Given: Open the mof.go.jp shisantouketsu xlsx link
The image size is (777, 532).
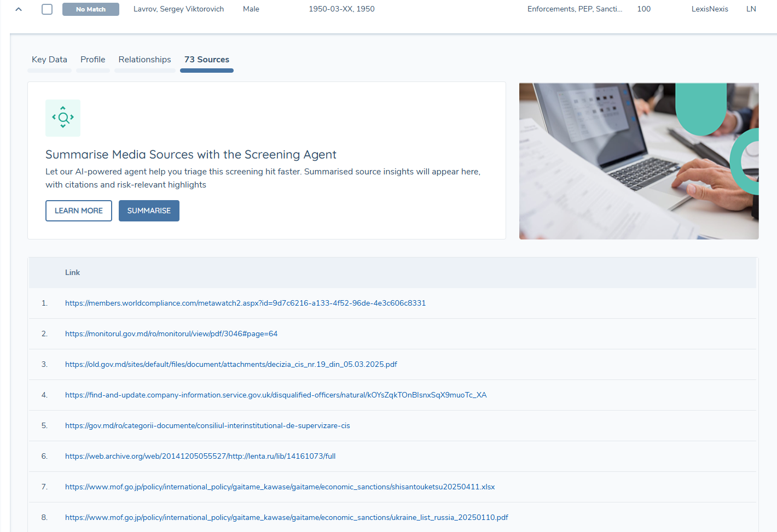Looking at the screenshot, I should 280,487.
